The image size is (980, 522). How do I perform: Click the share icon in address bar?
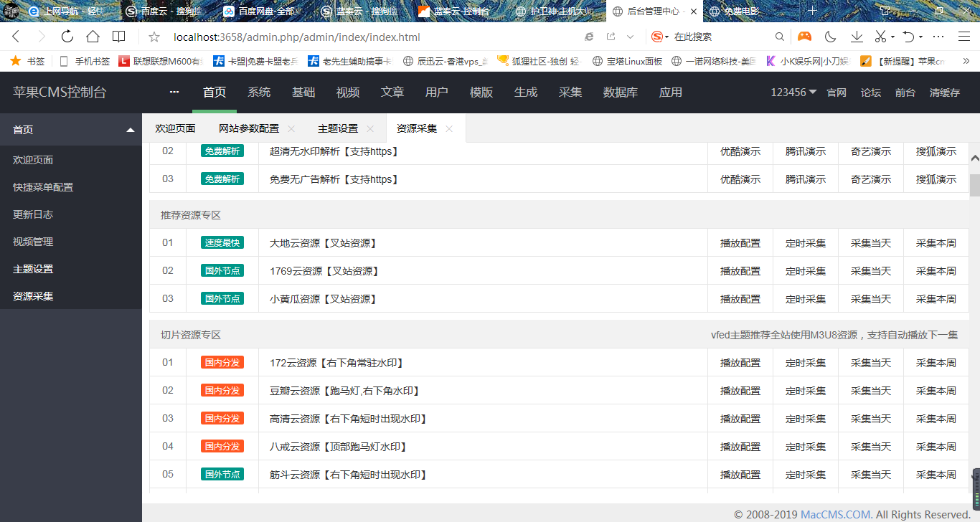tap(611, 37)
